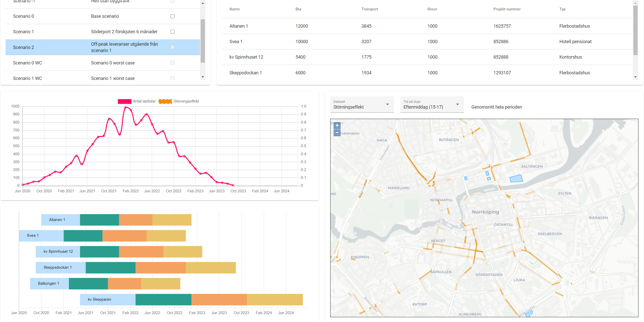Select the Skeppsdockan 1 table row name
The height and width of the screenshot is (322, 644).
(246, 73)
